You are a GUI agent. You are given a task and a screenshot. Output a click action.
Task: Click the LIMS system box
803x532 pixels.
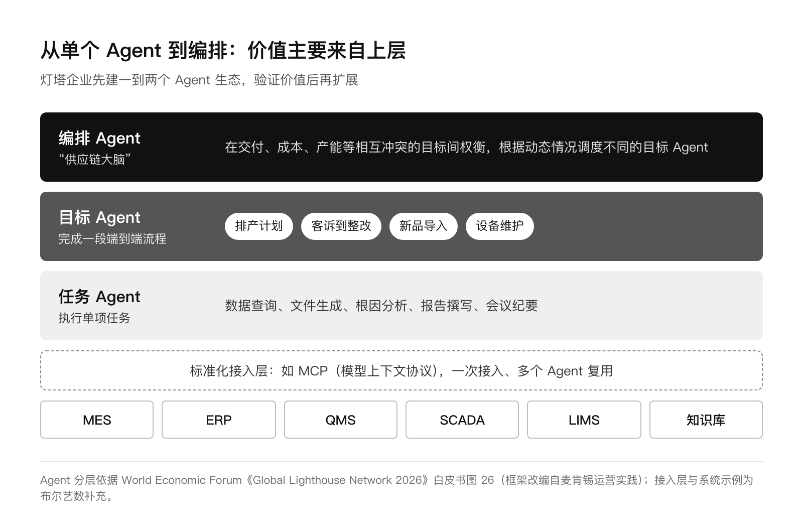[584, 420]
